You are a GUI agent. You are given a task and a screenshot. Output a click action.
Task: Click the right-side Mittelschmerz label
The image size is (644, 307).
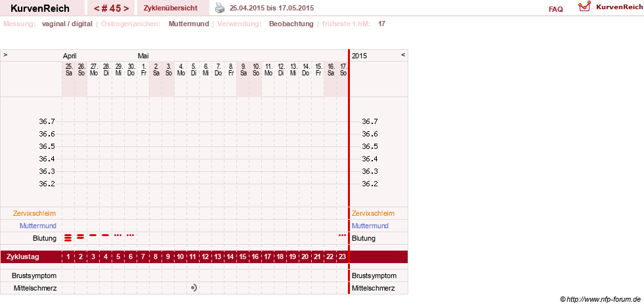[373, 288]
